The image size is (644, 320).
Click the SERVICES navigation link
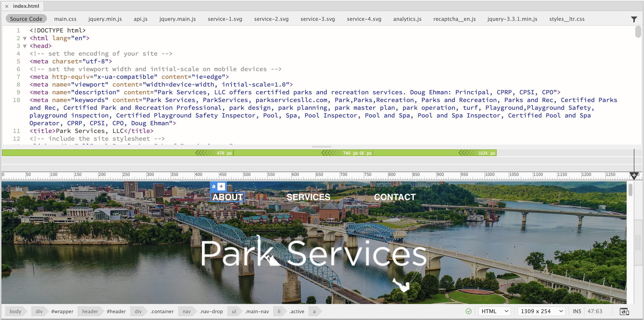coord(308,197)
